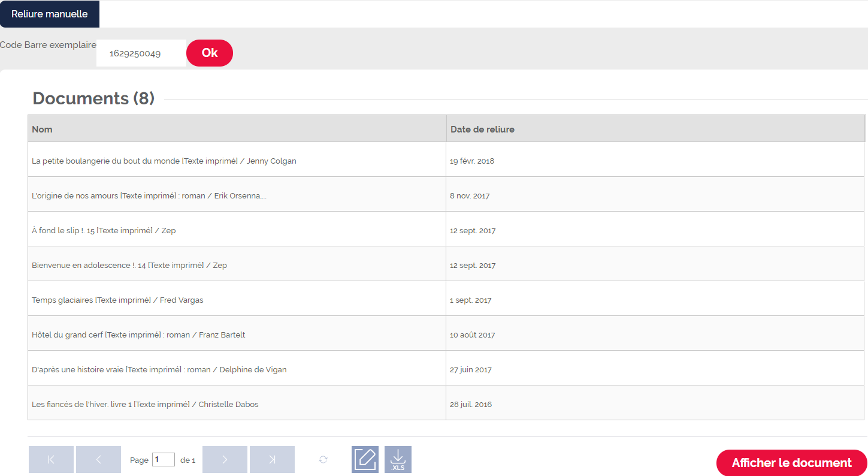Screen dimensions: 868x476
Task: Select L'origine de nos amours row
Action: click(446, 195)
